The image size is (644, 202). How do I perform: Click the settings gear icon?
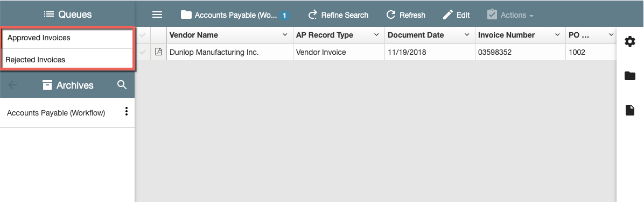(629, 41)
